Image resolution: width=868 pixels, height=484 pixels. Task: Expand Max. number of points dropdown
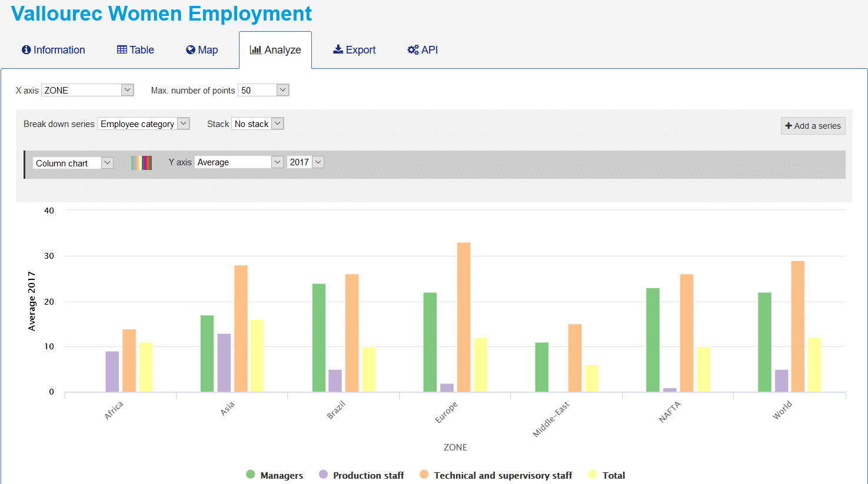[263, 90]
